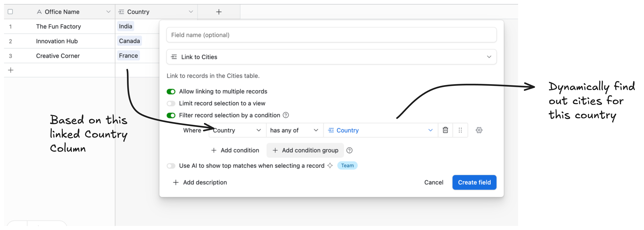Click the Field name input field
The width and height of the screenshot is (644, 230).
tap(331, 35)
